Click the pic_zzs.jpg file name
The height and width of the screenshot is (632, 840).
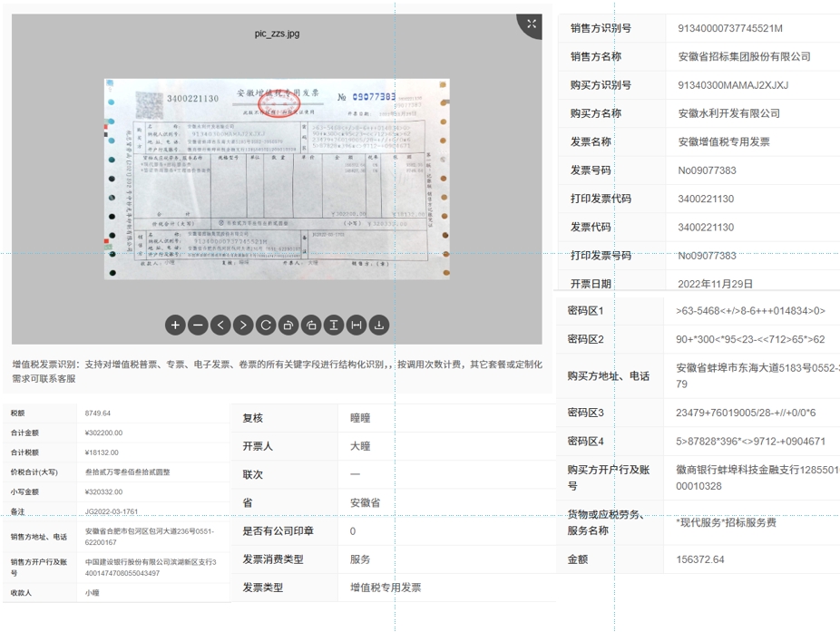click(277, 34)
